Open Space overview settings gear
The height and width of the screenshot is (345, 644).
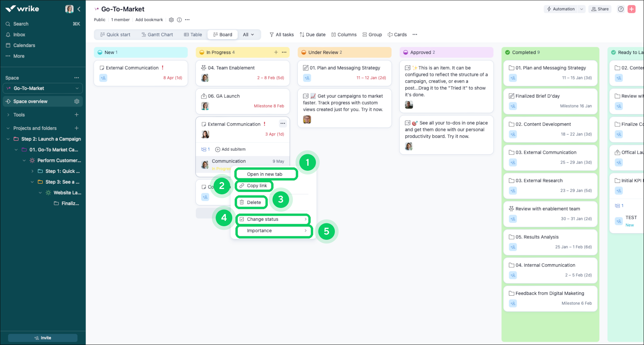(x=76, y=101)
